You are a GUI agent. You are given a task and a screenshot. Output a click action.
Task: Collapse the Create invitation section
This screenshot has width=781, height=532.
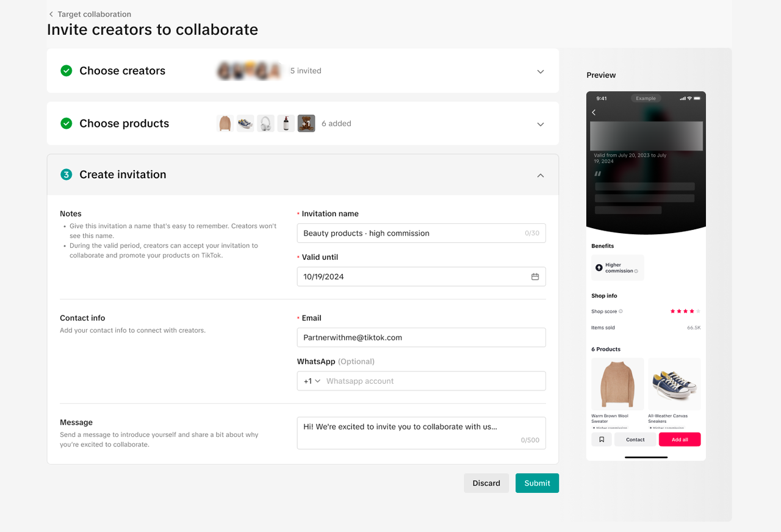click(x=540, y=175)
